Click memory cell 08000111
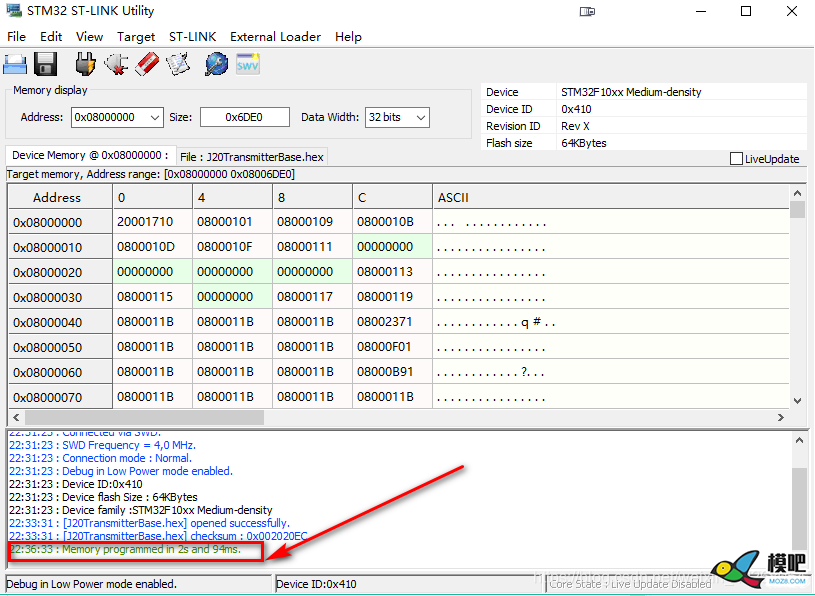The height and width of the screenshot is (596, 815). tap(312, 247)
